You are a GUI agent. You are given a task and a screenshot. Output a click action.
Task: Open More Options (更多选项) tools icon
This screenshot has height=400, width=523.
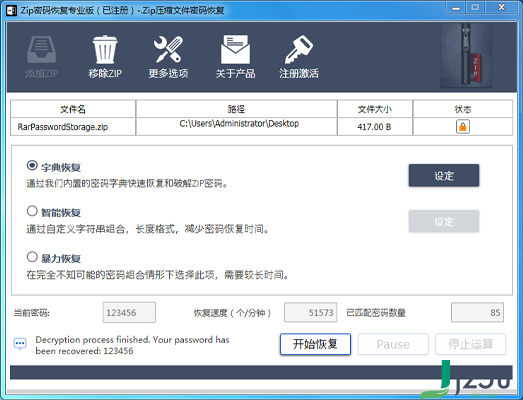coord(168,49)
